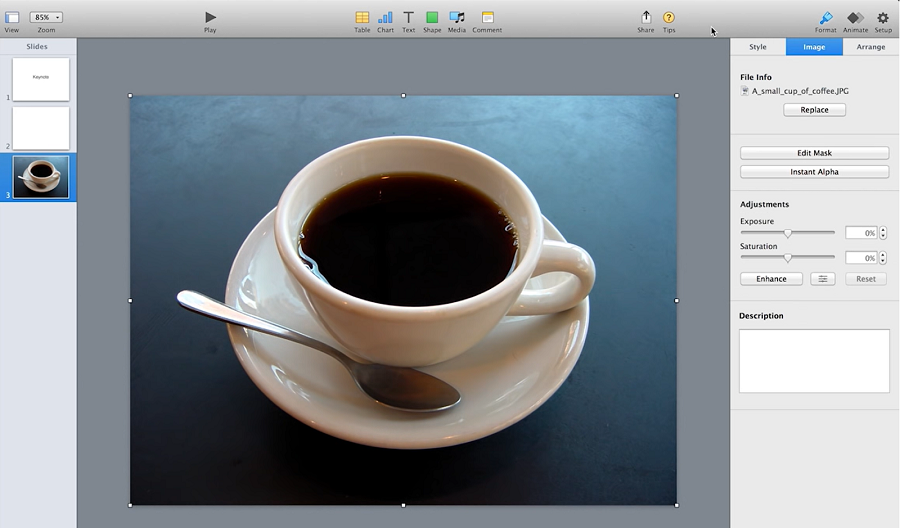Insert a Table from toolbar

coord(362,18)
